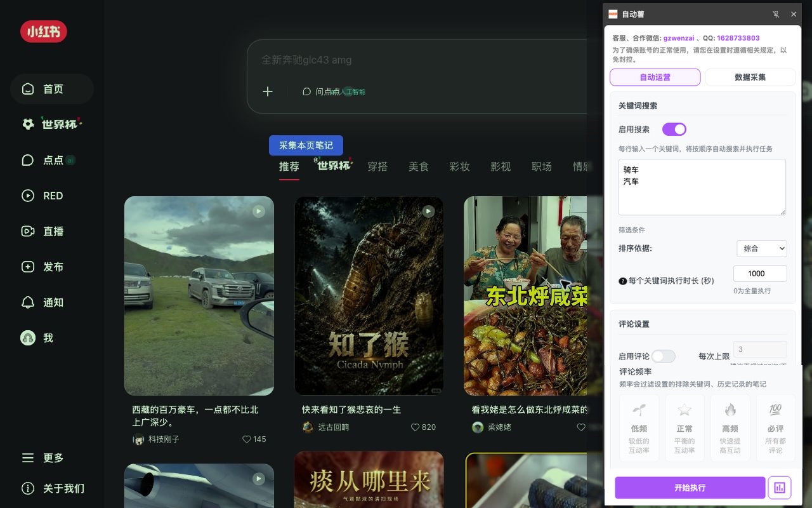Open 首页 in the sidebar

pos(52,89)
